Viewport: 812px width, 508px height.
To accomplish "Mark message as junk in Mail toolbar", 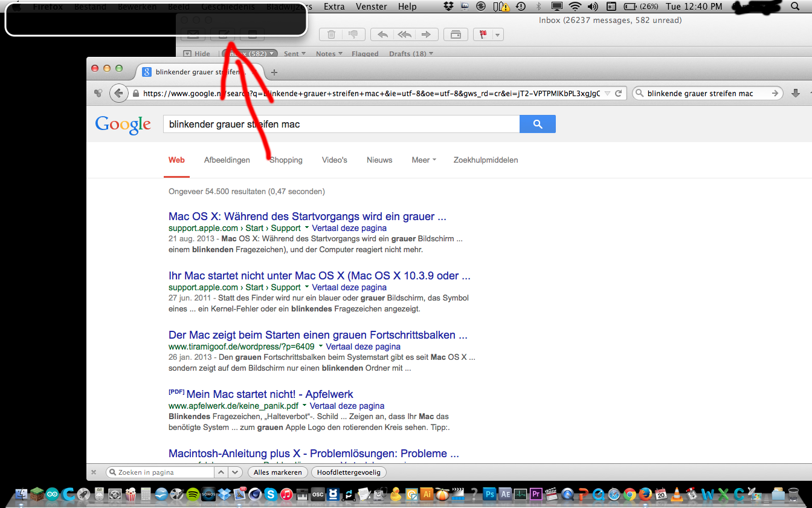I will (354, 34).
